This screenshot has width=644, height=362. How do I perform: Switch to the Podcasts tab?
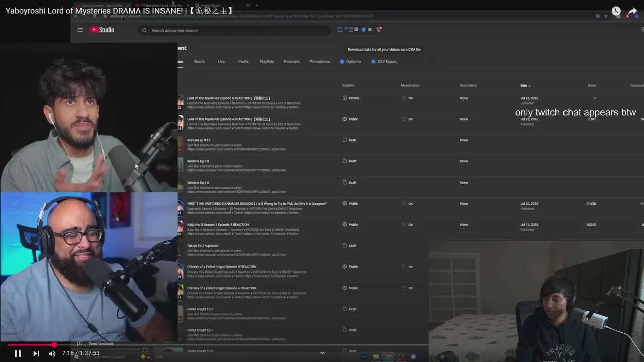[292, 61]
